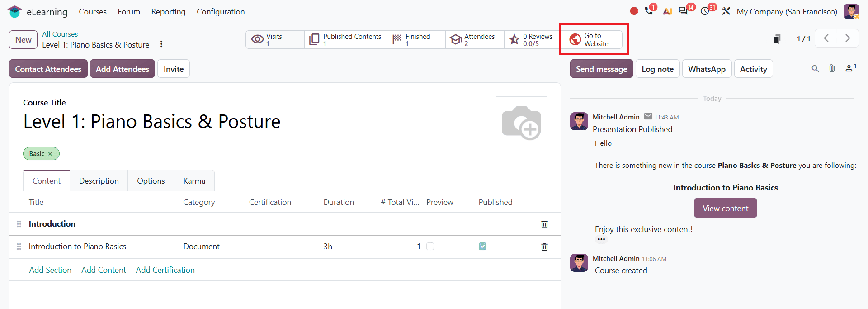Image resolution: width=868 pixels, height=309 pixels.
Task: Upload a course image placeholder
Action: pyautogui.click(x=521, y=122)
